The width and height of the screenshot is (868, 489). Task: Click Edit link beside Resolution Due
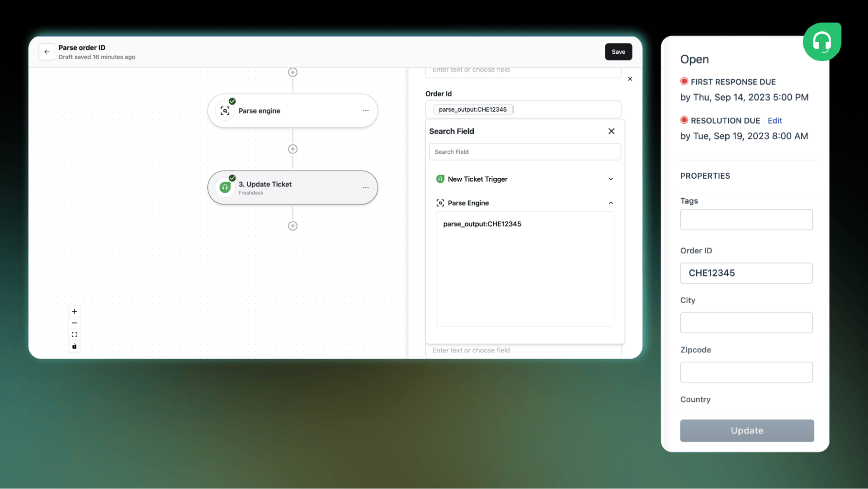[x=774, y=121]
